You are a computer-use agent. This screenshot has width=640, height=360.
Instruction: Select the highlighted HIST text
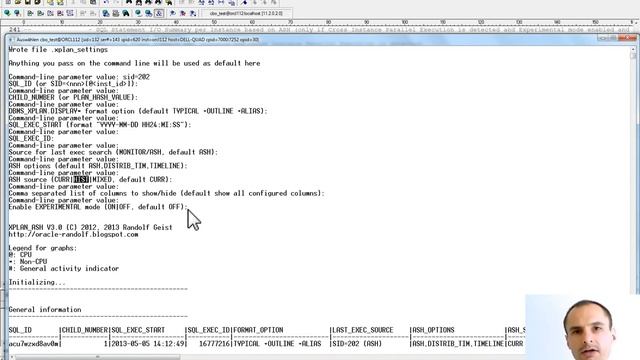pos(81,180)
